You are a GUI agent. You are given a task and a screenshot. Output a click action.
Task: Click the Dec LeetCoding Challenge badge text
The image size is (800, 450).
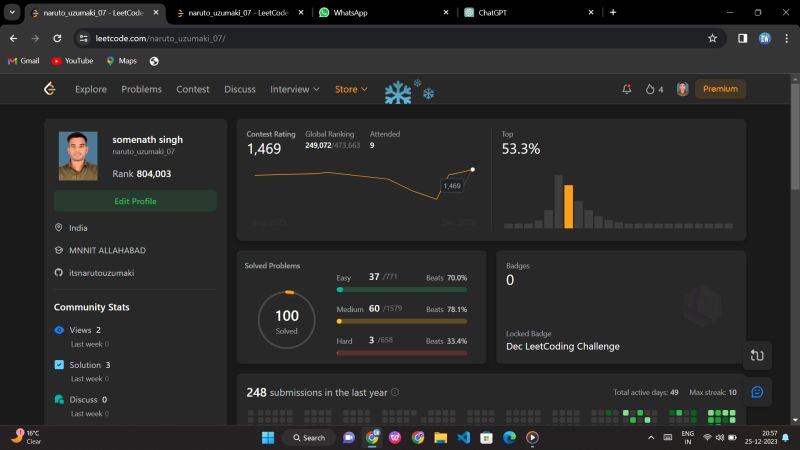[563, 346]
